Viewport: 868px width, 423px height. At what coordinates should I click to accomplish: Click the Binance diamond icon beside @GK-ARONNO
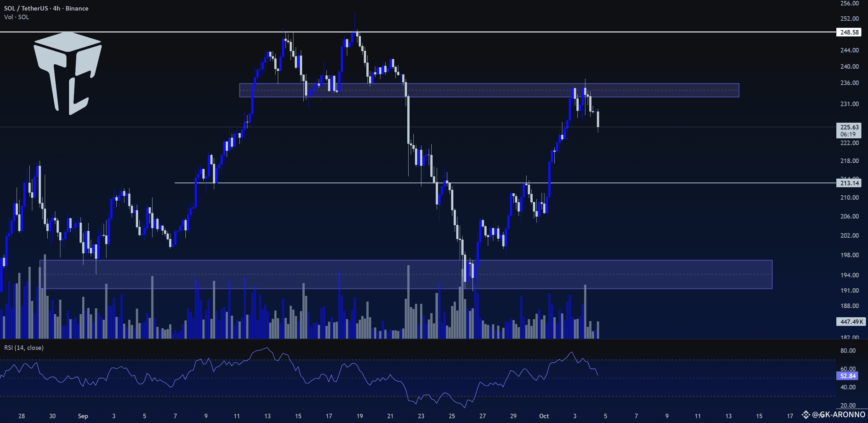(x=806, y=414)
